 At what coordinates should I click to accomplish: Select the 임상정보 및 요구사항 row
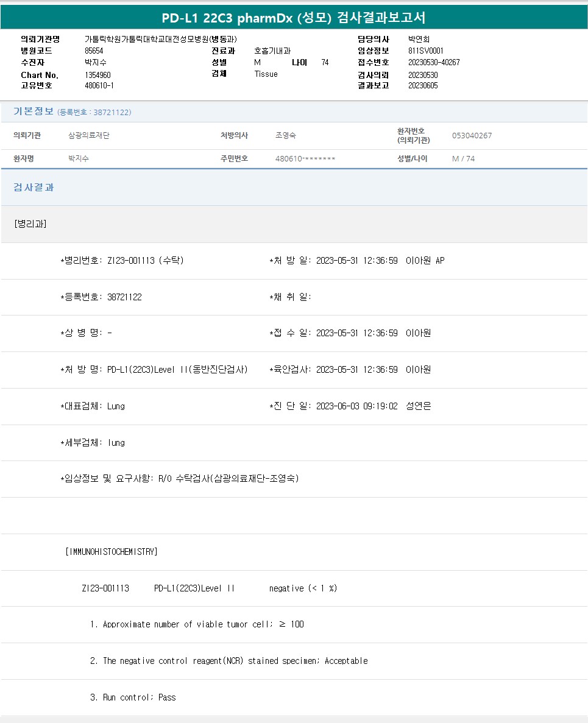tap(180, 479)
